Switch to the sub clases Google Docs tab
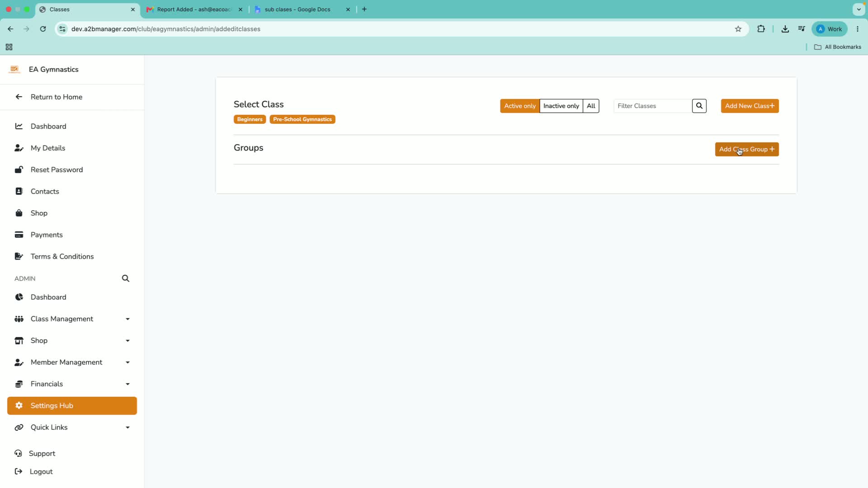The image size is (868, 488). (x=302, y=9)
